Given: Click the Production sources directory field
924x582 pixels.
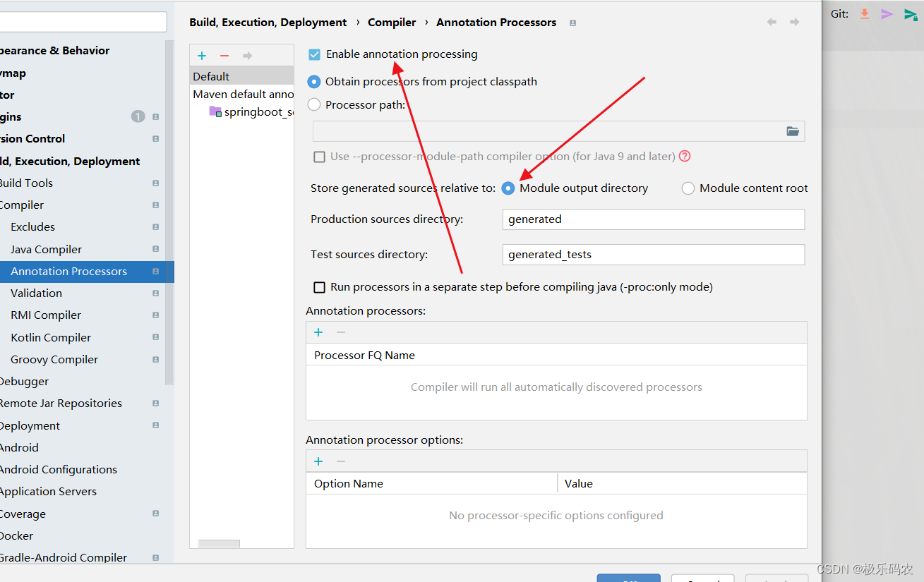Looking at the screenshot, I should (654, 219).
